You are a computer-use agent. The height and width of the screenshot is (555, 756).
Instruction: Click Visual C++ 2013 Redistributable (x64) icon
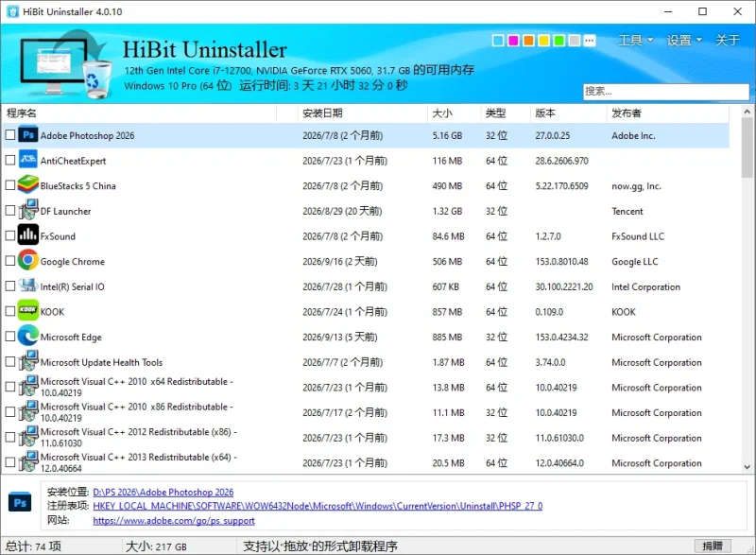click(x=28, y=461)
